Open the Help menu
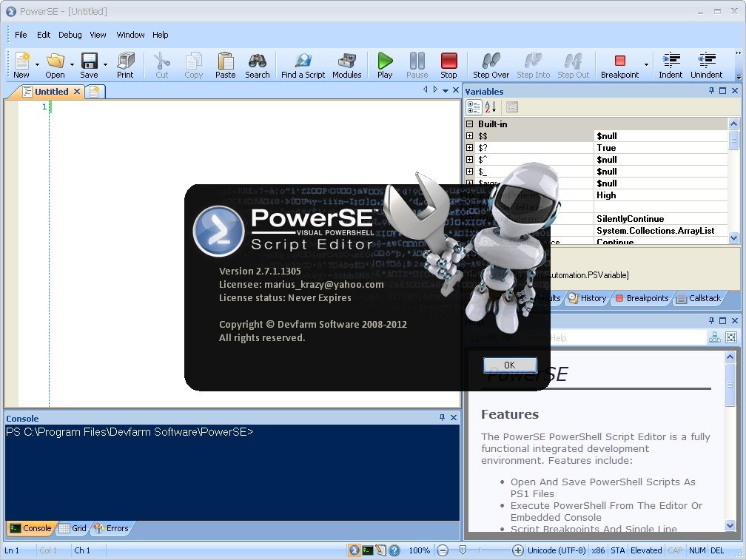The height and width of the screenshot is (560, 746). [161, 35]
